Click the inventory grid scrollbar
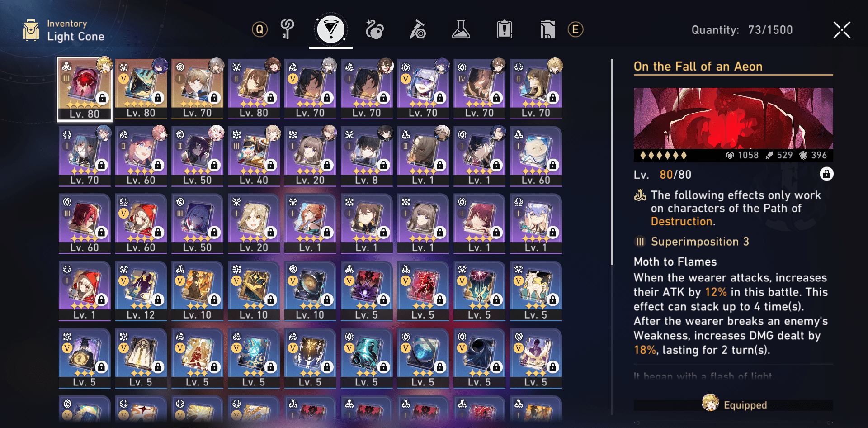The width and height of the screenshot is (868, 428). 612,162
